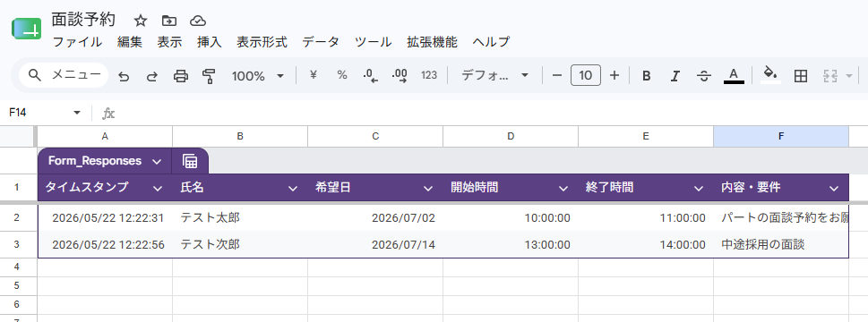Open the borders grid icon

(800, 76)
